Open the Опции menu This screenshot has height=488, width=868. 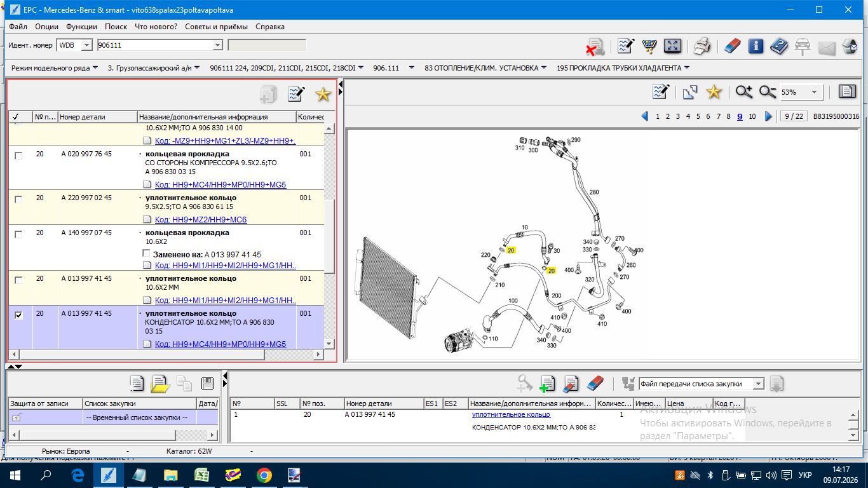tap(47, 27)
